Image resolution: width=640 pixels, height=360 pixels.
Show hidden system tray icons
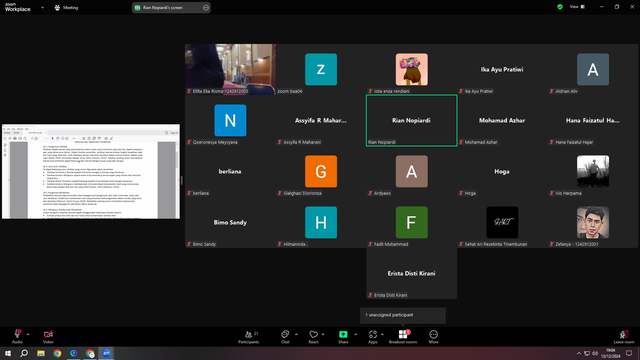(578, 353)
